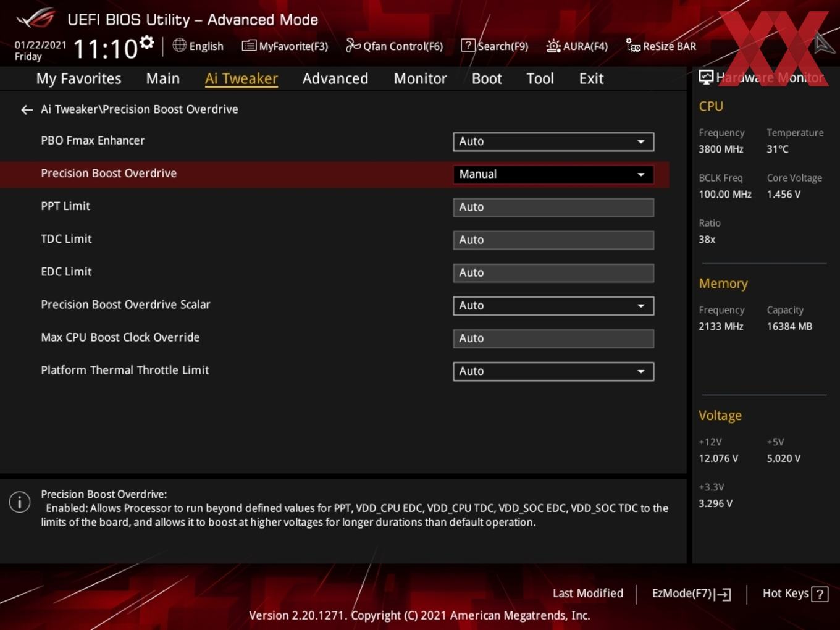Click the 11:10 clock display
Screen dimensions: 840x630
point(106,49)
